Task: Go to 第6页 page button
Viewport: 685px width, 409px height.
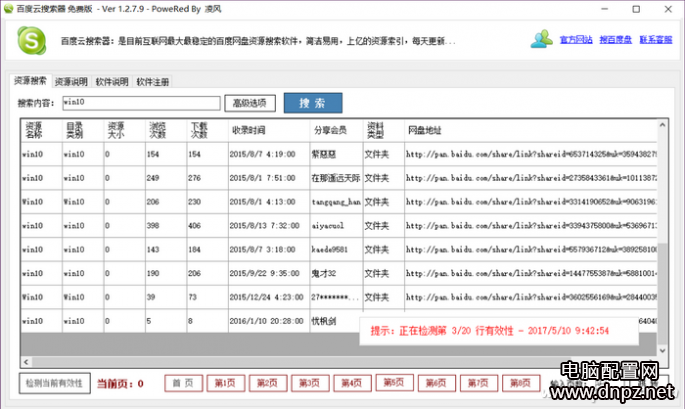Action: point(436,383)
